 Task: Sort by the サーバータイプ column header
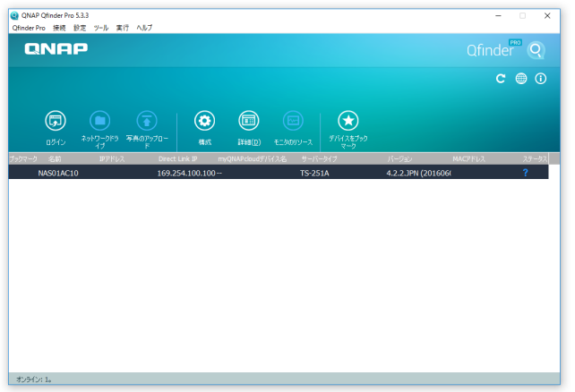click(319, 159)
